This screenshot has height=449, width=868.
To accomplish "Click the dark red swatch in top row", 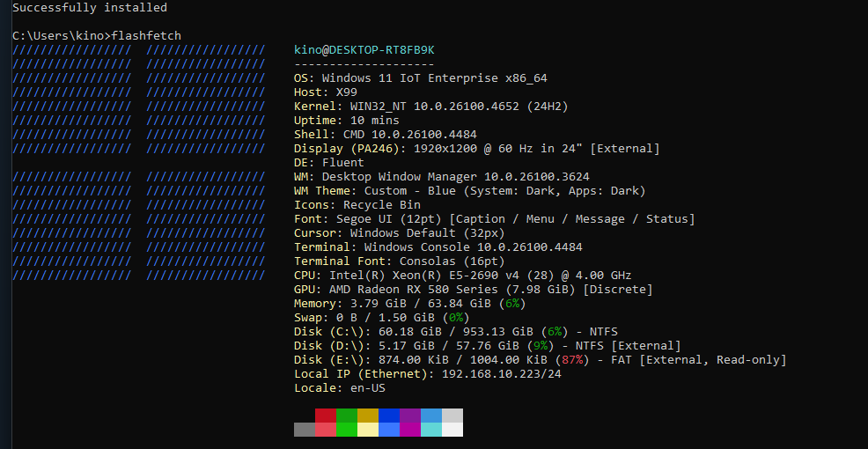I will [326, 416].
